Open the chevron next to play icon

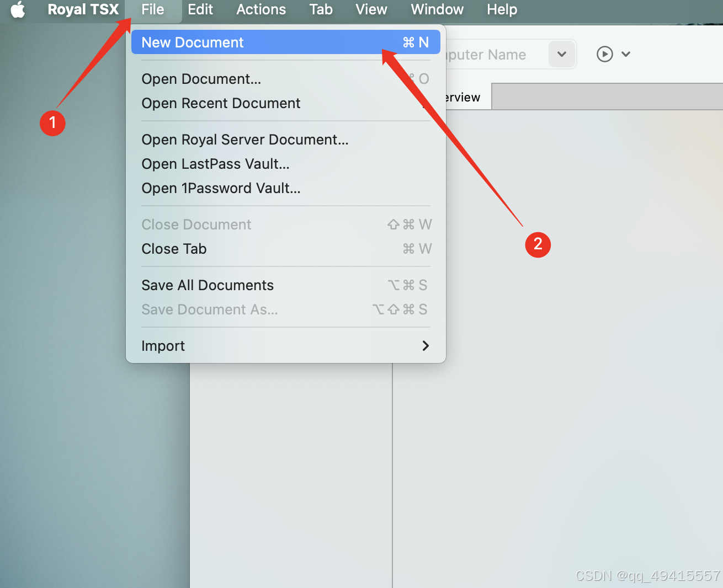(626, 54)
